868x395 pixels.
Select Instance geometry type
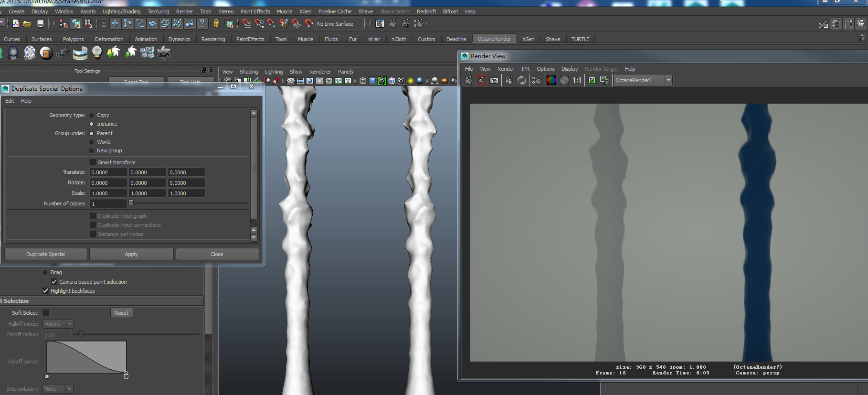[x=92, y=124]
